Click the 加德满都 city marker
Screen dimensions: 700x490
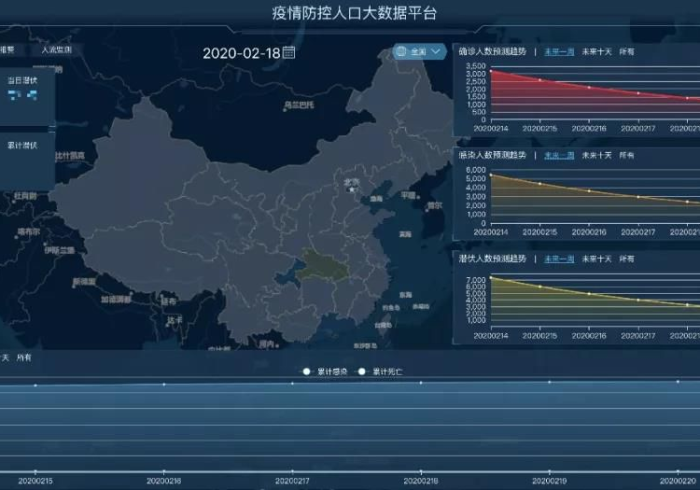tap(131, 294)
